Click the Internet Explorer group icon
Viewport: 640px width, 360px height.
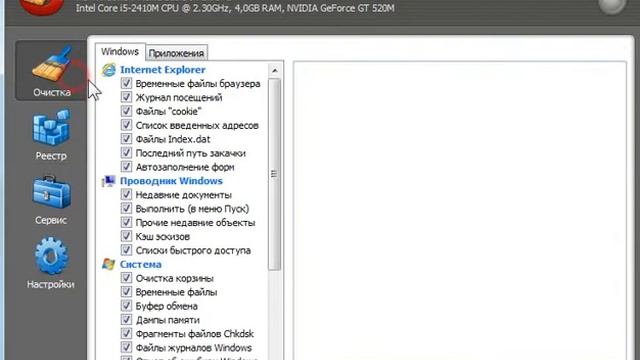tap(109, 70)
